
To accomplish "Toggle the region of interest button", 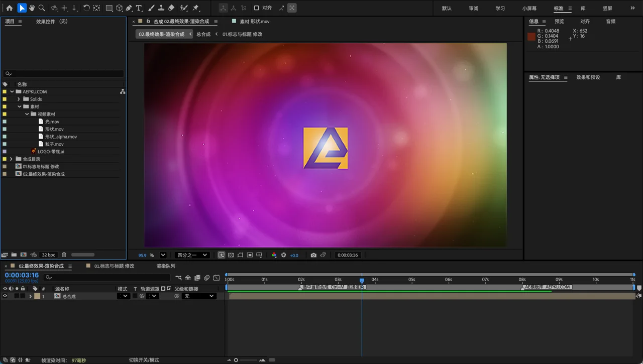I will (x=250, y=255).
